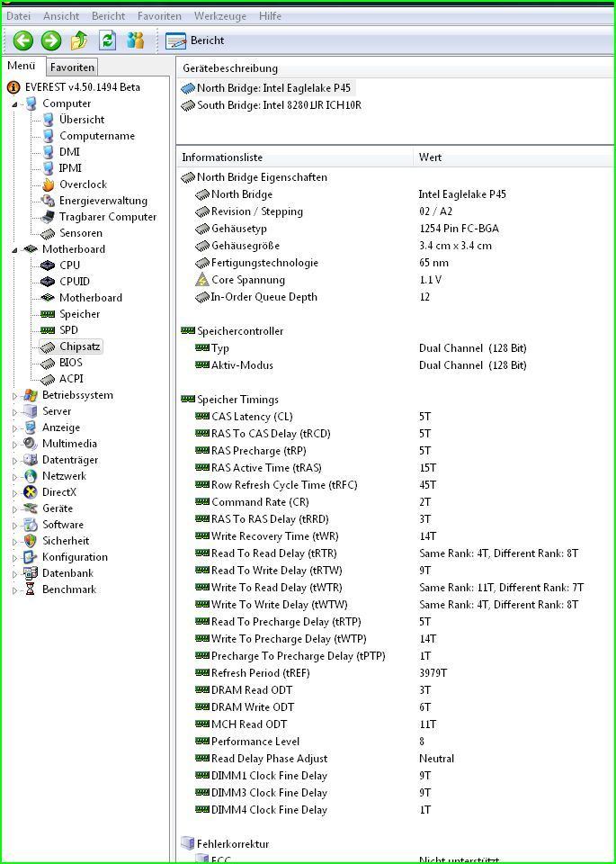Select South Bridge: Intel 82801JR ICH10R device

click(x=272, y=105)
